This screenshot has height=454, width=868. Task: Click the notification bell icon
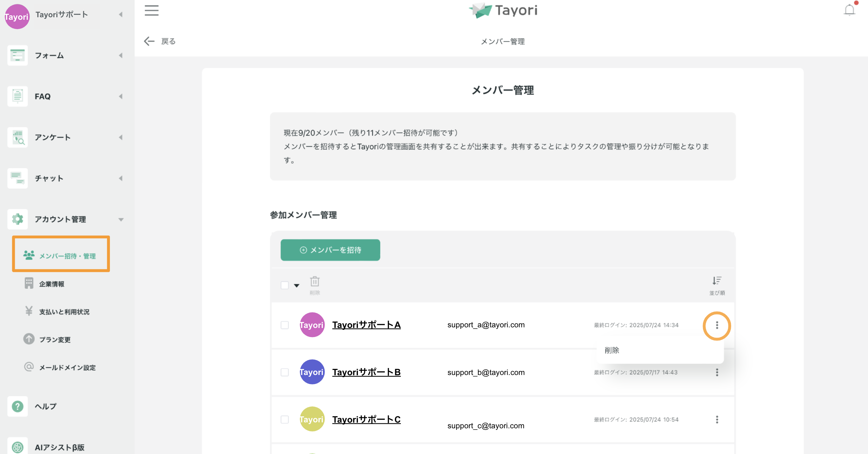(849, 10)
